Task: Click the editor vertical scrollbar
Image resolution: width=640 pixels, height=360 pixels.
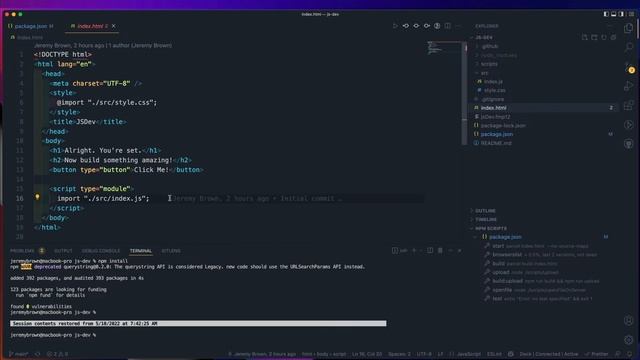Action: [x=464, y=94]
